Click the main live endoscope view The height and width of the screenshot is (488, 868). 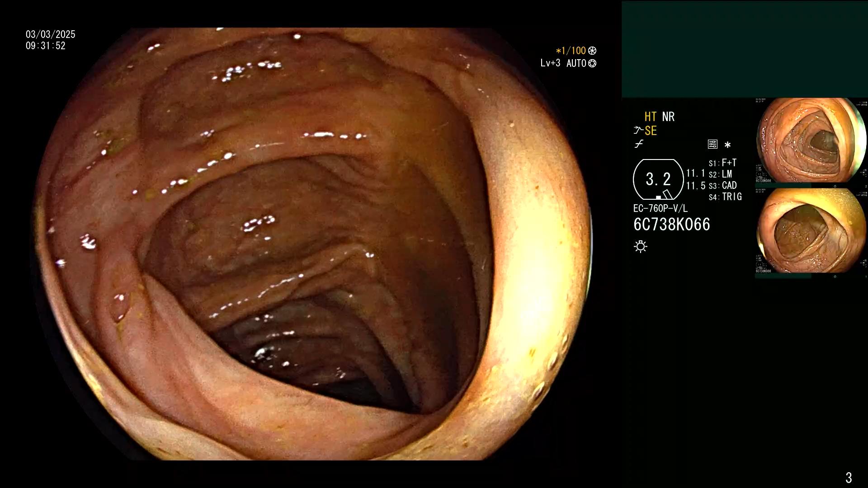[312, 244]
